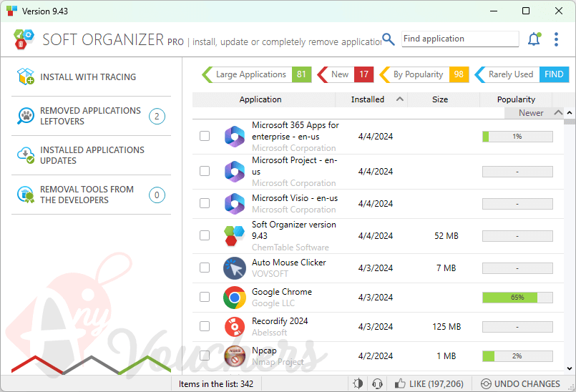Viewport: 576px width, 392px height.
Task: Click the Install with Tracing box icon
Action: 25,77
